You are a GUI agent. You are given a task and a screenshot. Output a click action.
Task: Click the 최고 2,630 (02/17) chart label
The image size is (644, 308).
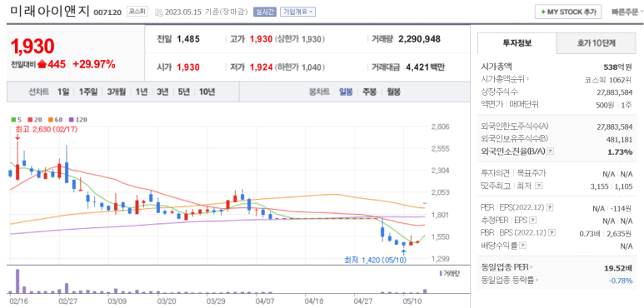click(x=46, y=129)
